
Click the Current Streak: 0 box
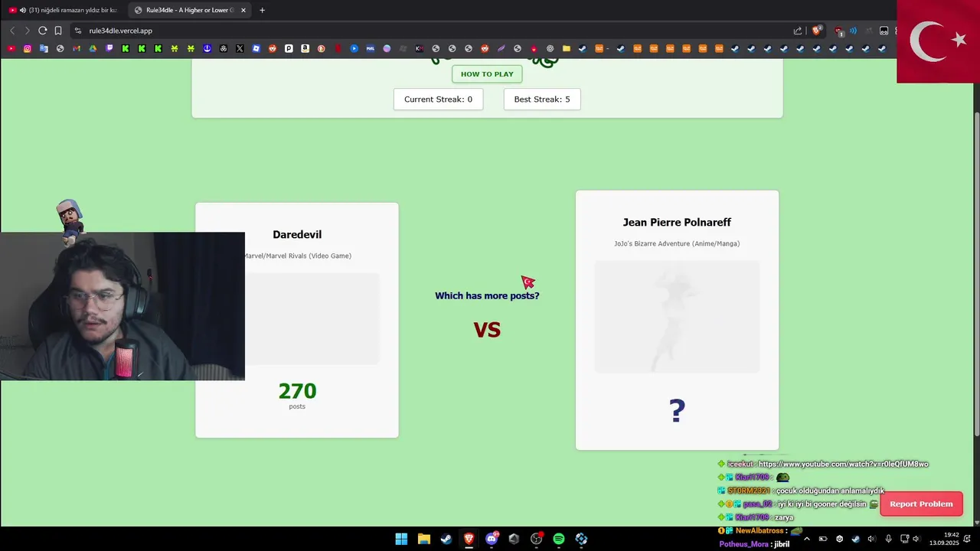tap(438, 99)
